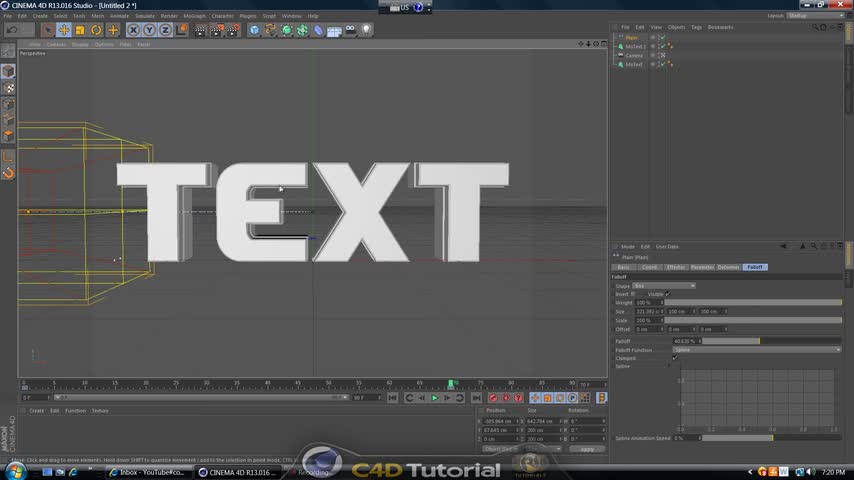Open the Simulate menu
Screen dimensions: 854x480
click(x=145, y=16)
